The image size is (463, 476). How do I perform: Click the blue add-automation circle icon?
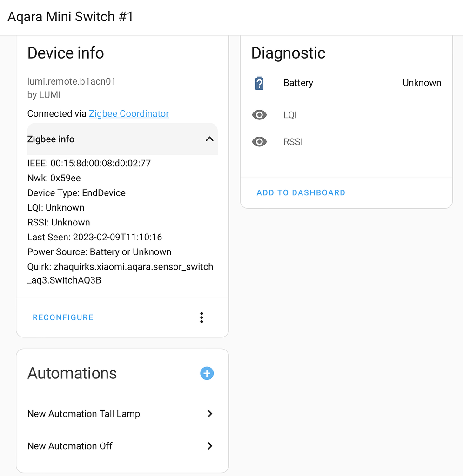(x=207, y=373)
